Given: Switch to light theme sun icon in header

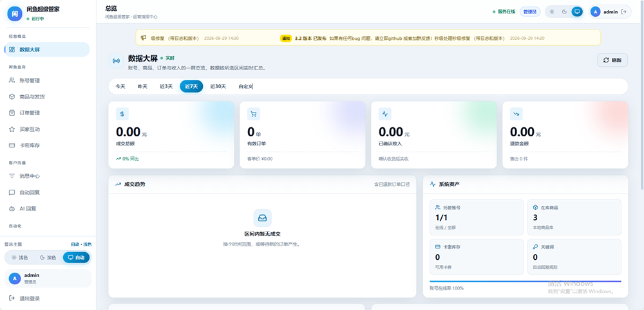Looking at the screenshot, I should point(552,12).
